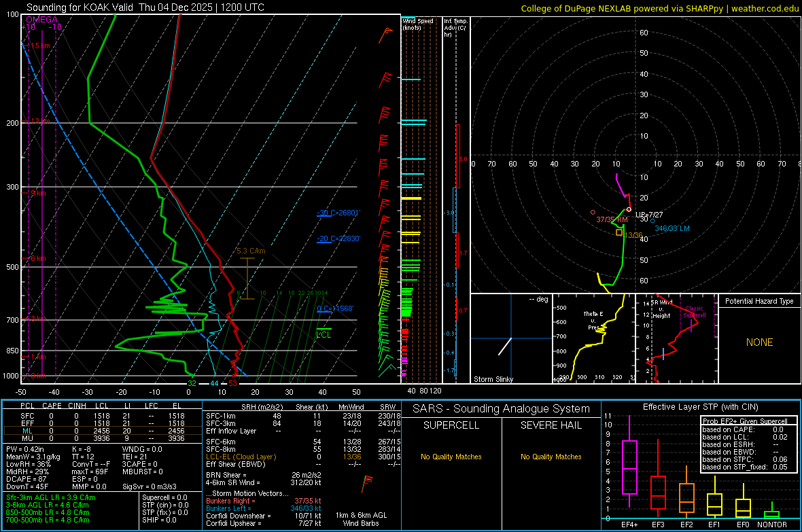The image size is (802, 532).
Task: Click the surface wetbulb value 44
Action: pyautogui.click(x=214, y=383)
